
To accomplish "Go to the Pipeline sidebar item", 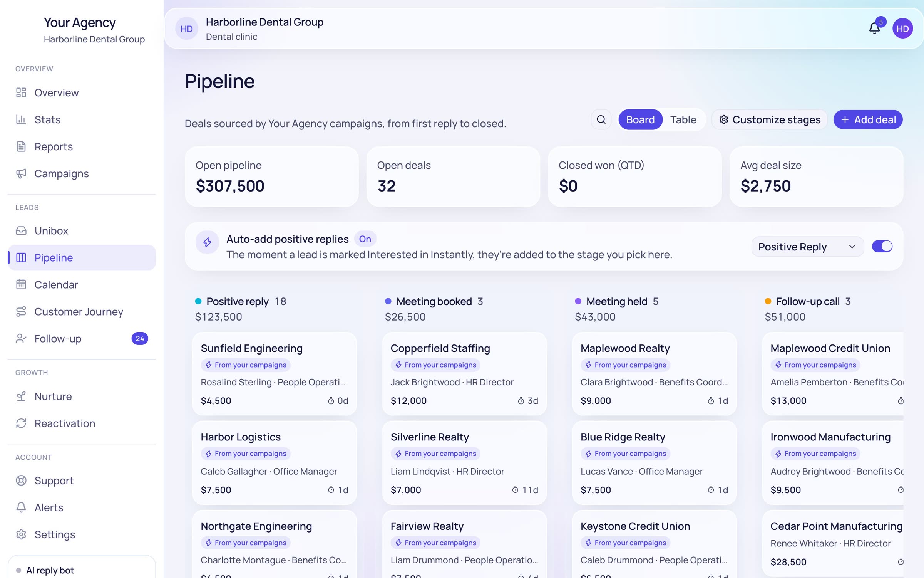I will (82, 257).
